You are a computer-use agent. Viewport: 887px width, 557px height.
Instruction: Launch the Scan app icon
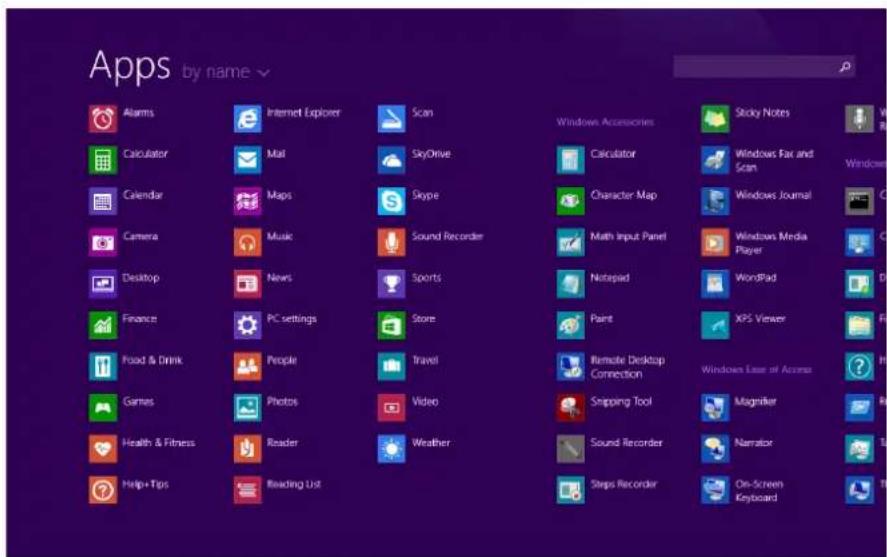[x=391, y=119]
